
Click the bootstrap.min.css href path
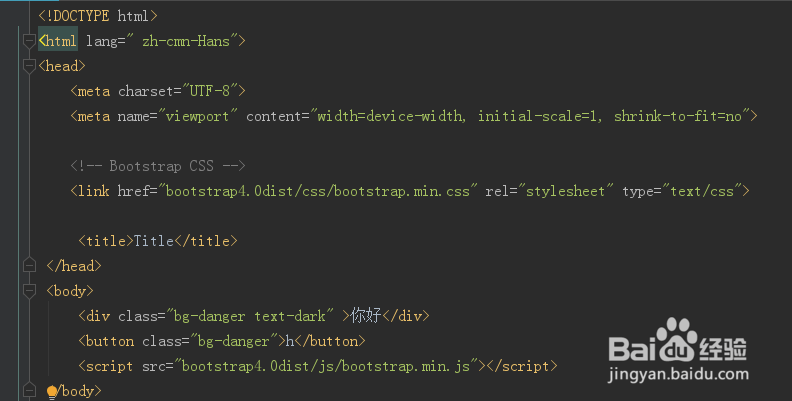pyautogui.click(x=317, y=191)
